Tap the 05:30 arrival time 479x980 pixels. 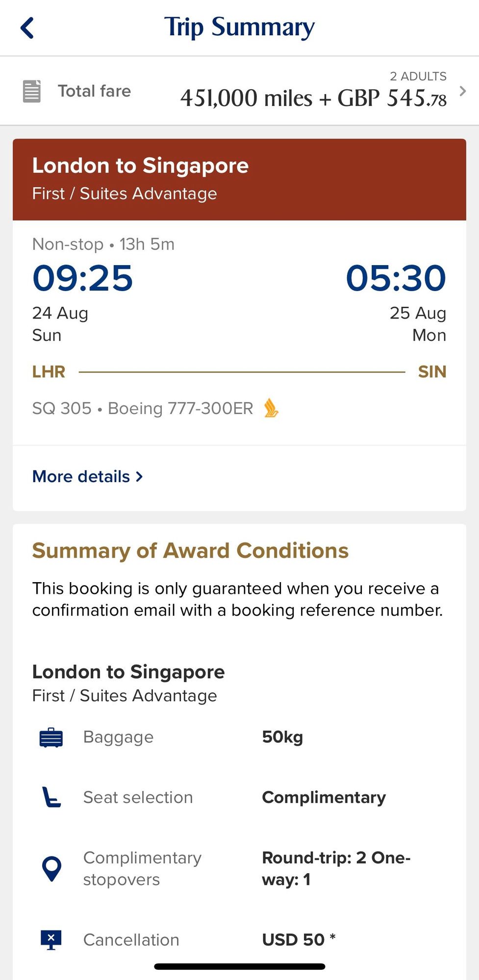[396, 278]
